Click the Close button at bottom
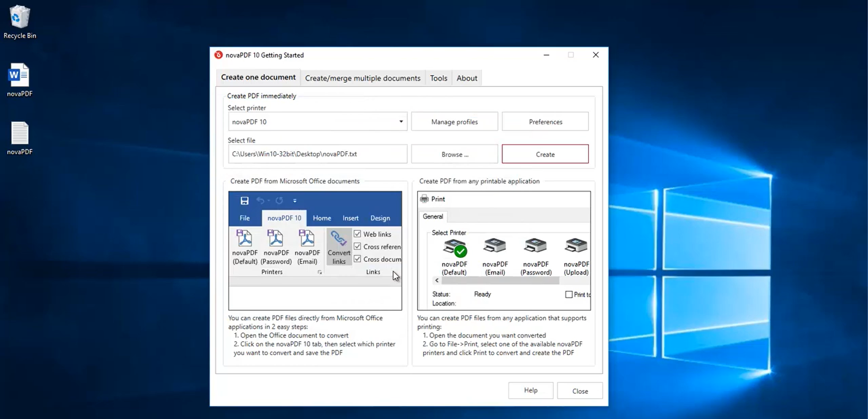 pos(580,391)
